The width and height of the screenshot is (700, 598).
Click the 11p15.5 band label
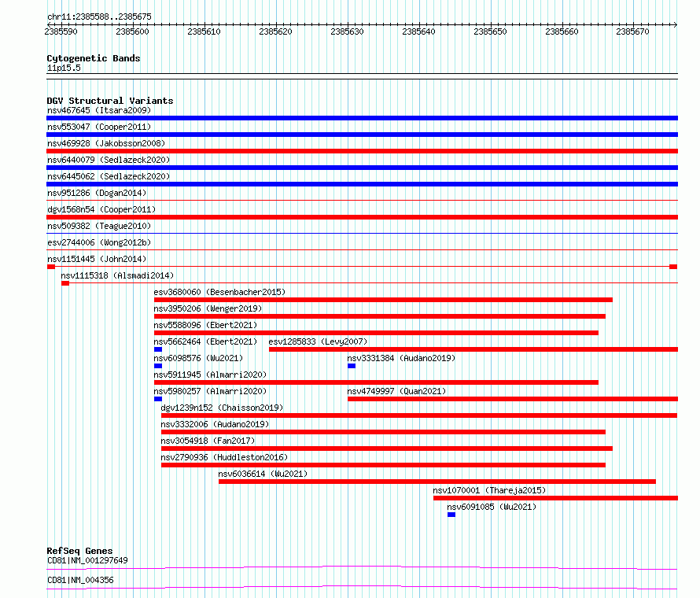(64, 68)
